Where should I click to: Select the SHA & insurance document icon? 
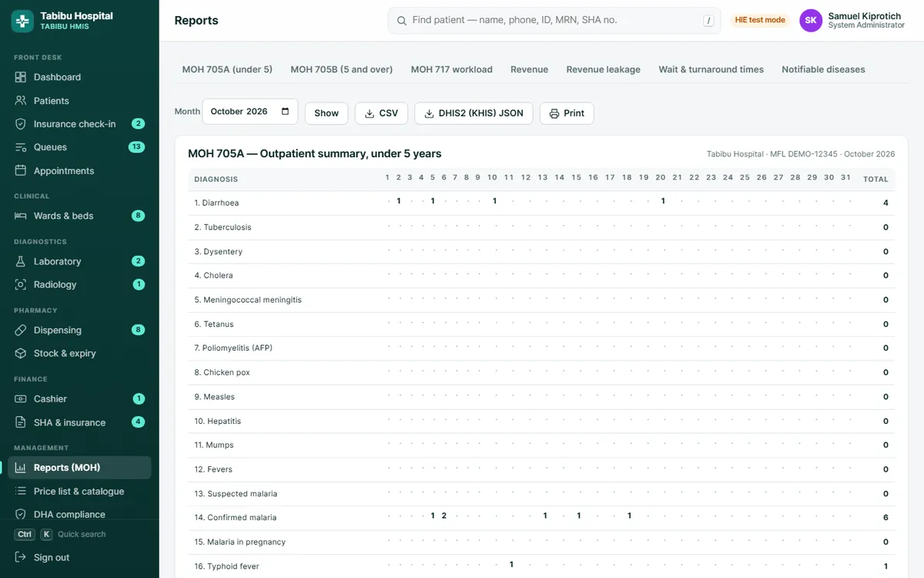click(21, 422)
